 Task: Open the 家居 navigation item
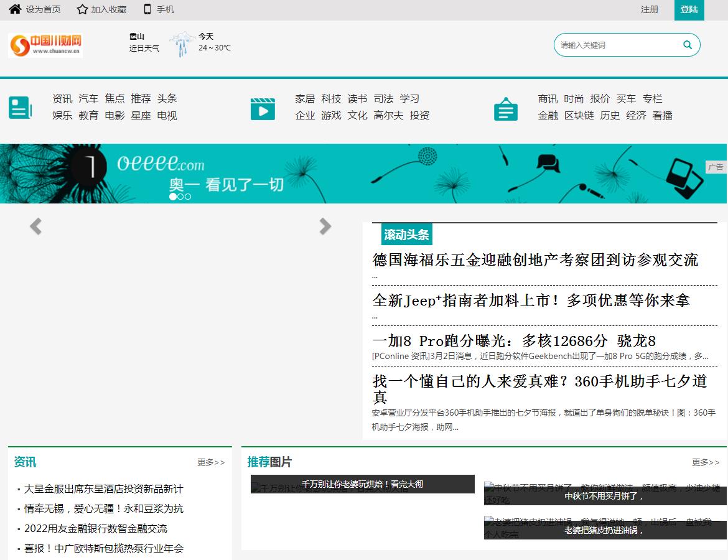(305, 98)
